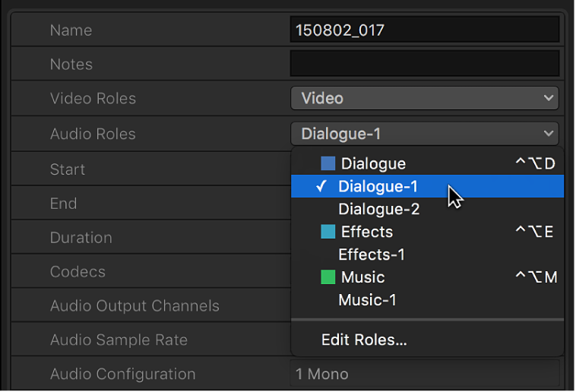Choose the Dialogue-2 subrole
576x392 pixels.
tap(378, 209)
